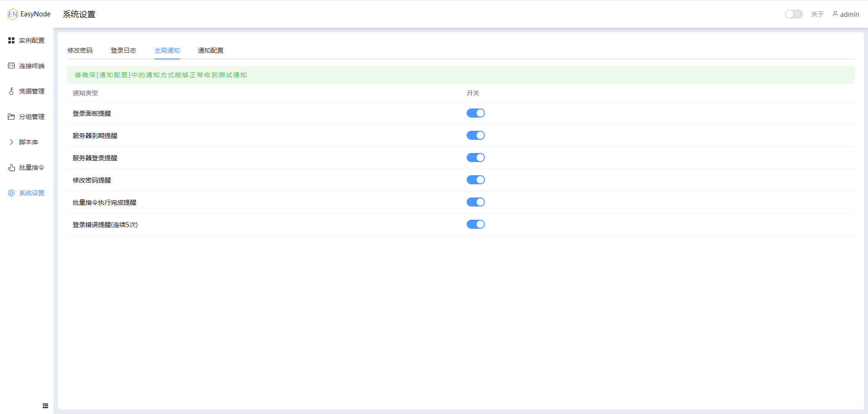Disable 登录错误提醒 notification switch
Image resolution: width=868 pixels, height=414 pixels.
point(475,224)
